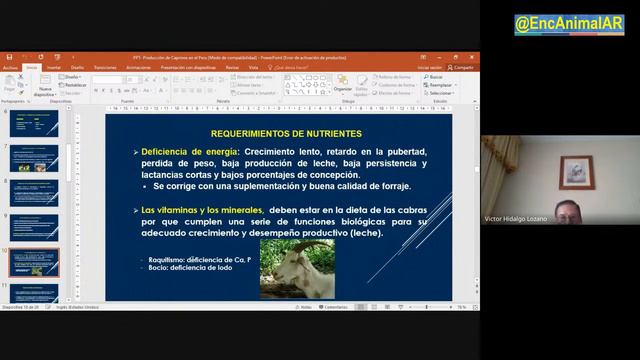
Task: Open the Sección button in Diapositivas group
Action: (x=70, y=93)
